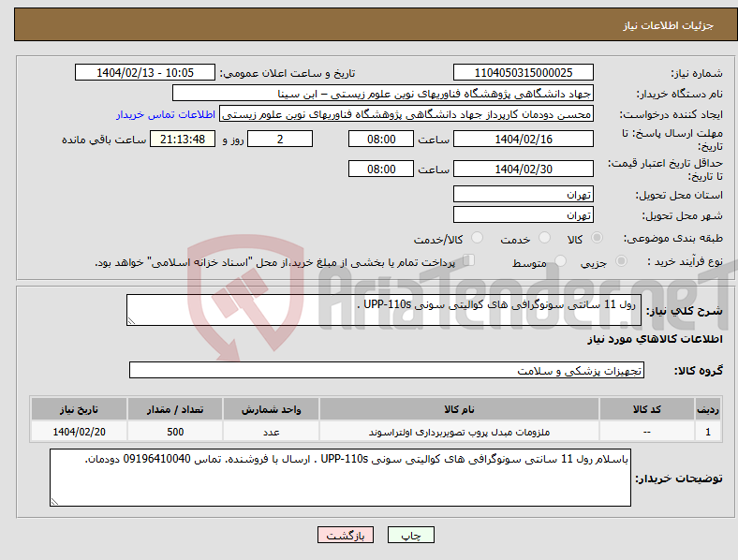This screenshot has height=560, width=738.
Task: Click the بازگشت (back) button
Action: coord(346,535)
